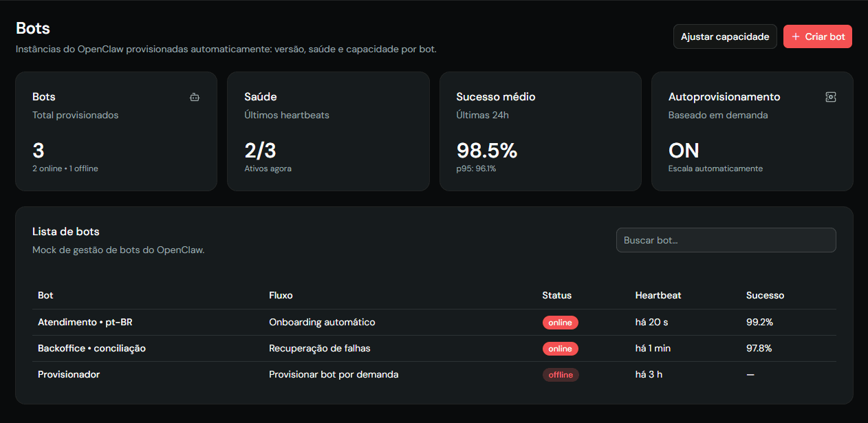Click the online badge for Atendimento bot
Screen dimensions: 868x423
(x=560, y=323)
